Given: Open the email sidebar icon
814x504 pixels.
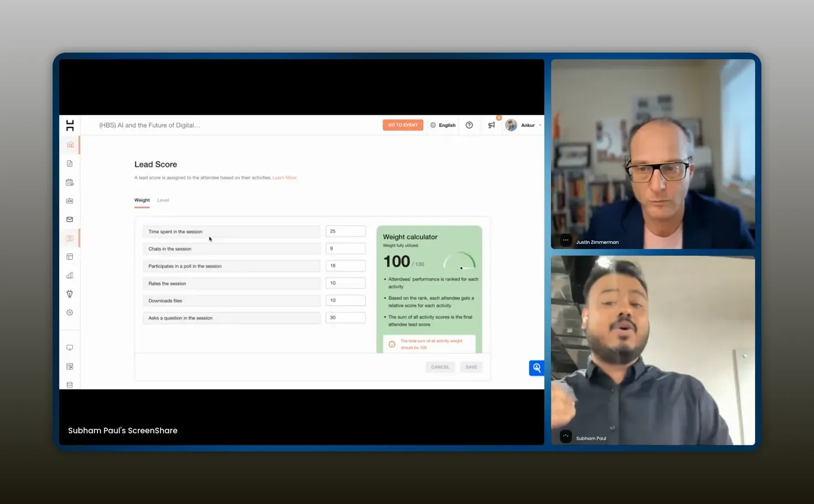Looking at the screenshot, I should tap(69, 219).
